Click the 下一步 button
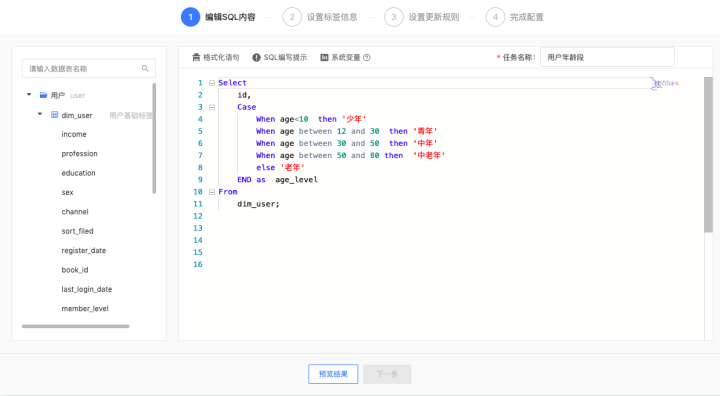This screenshot has width=720, height=396. coord(387,374)
